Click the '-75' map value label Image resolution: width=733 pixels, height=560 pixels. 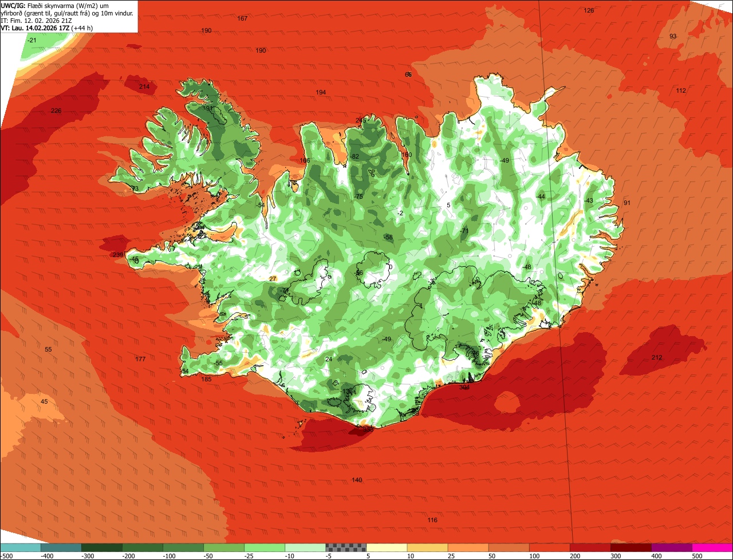pos(359,196)
